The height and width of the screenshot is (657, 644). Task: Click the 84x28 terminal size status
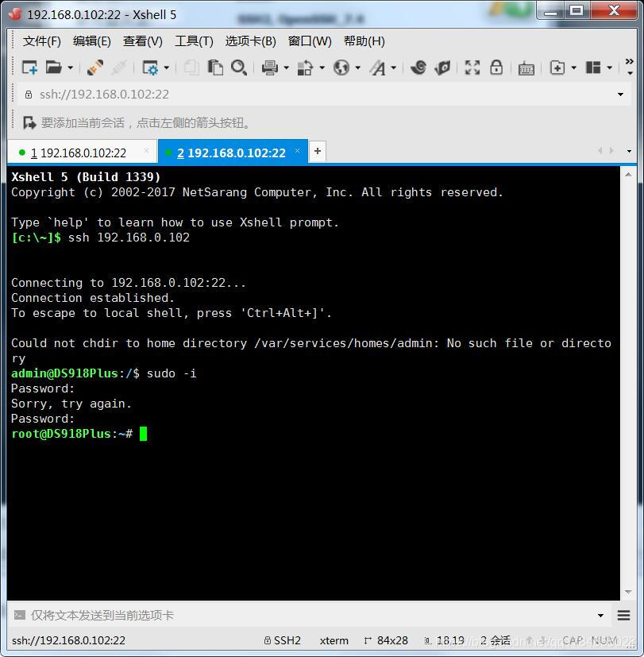pyautogui.click(x=386, y=640)
